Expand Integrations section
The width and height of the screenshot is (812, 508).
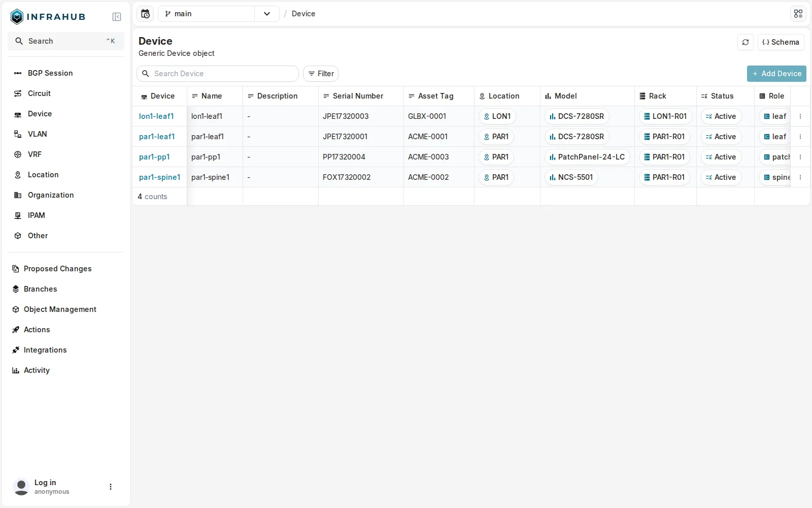(66, 350)
